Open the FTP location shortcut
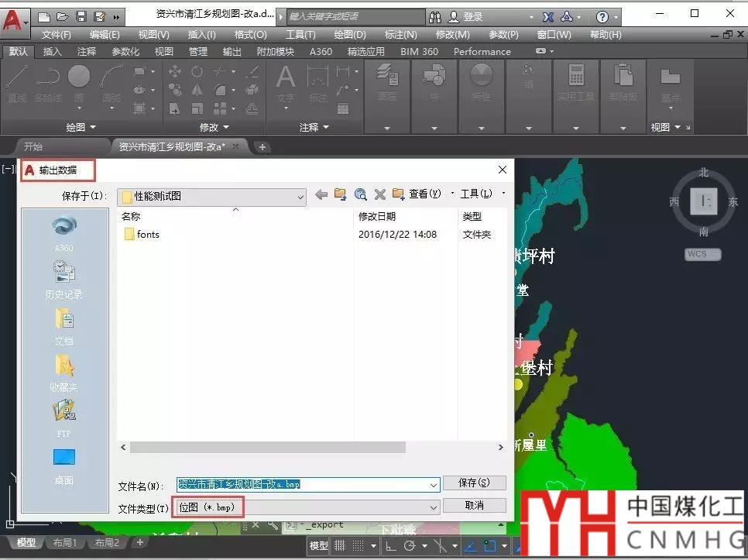Image resolution: width=748 pixels, height=560 pixels. click(x=63, y=418)
